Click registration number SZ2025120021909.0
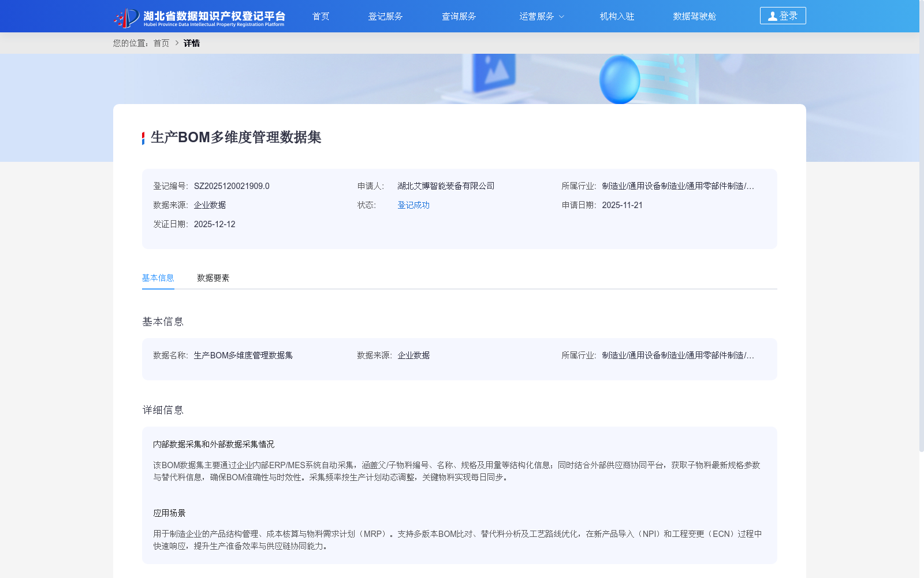 click(x=232, y=186)
